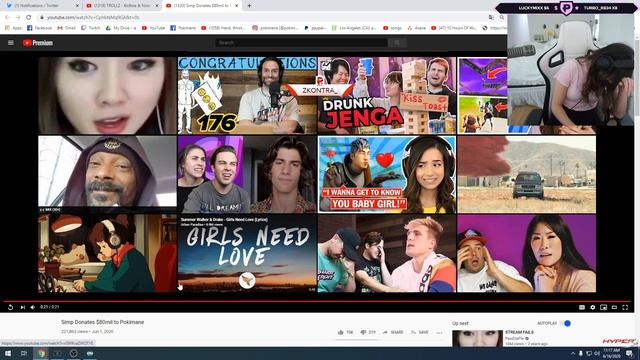
Task: Select the 'I wanna get to know you' thumbnail
Action: tap(387, 174)
